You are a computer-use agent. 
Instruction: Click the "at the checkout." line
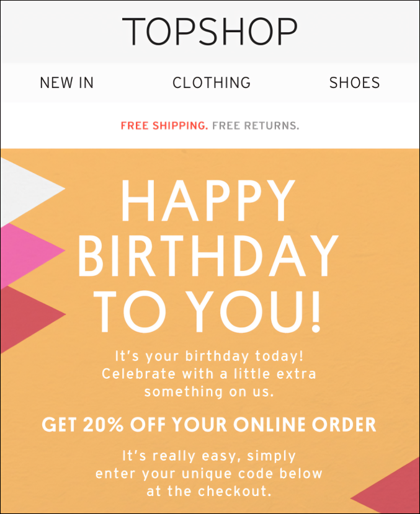210,492
